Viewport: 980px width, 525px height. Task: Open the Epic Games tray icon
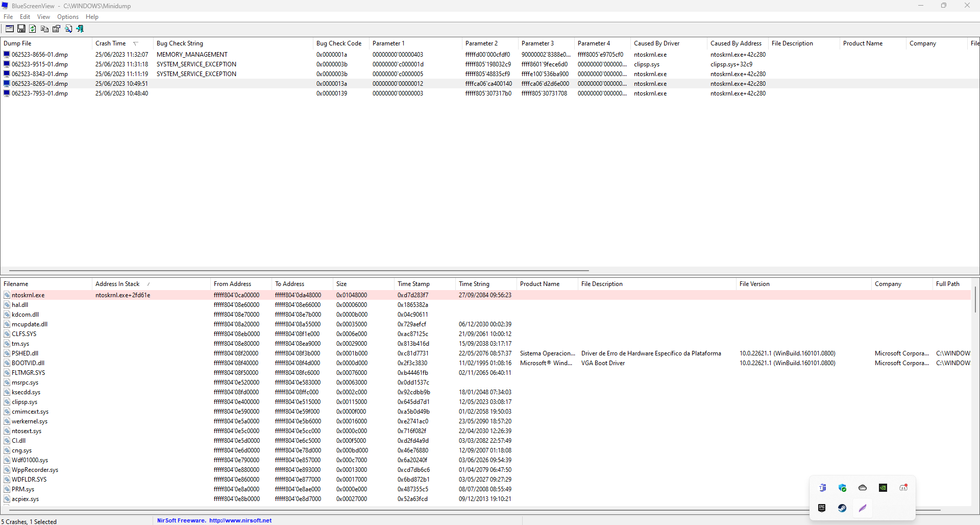(x=822, y=508)
